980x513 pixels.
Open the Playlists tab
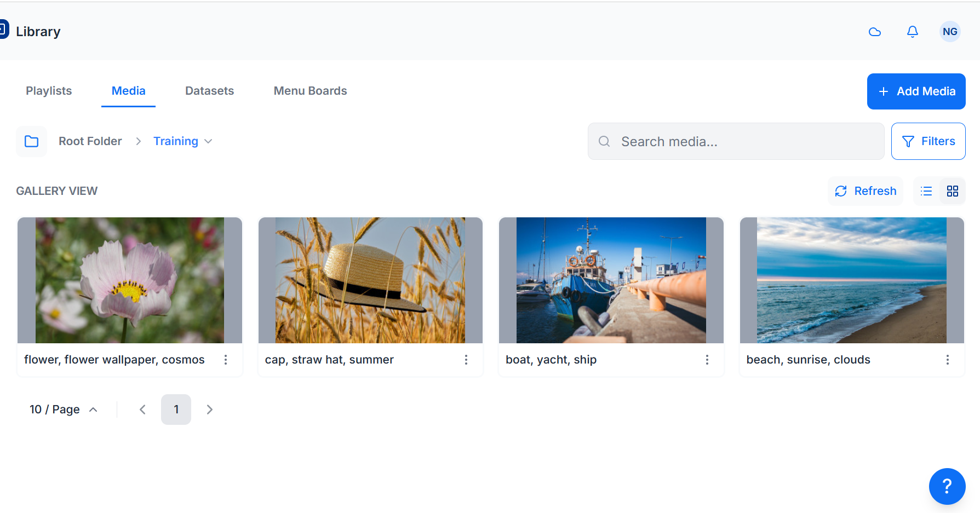click(x=49, y=91)
